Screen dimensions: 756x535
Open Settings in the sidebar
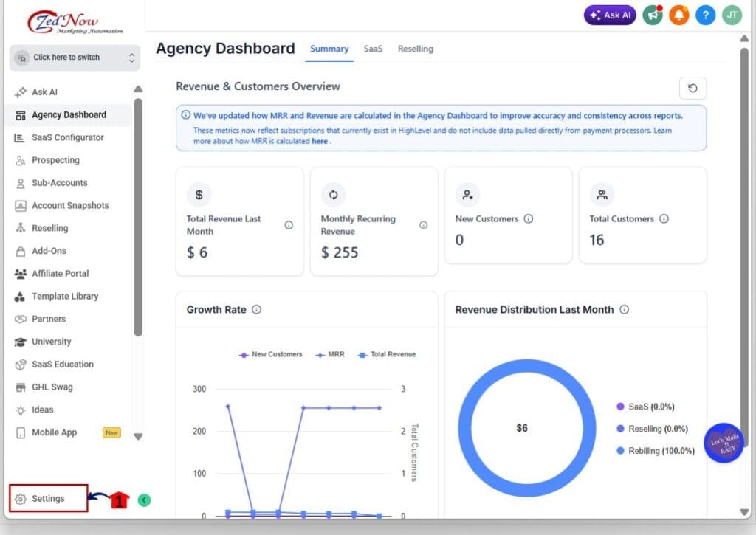click(48, 499)
